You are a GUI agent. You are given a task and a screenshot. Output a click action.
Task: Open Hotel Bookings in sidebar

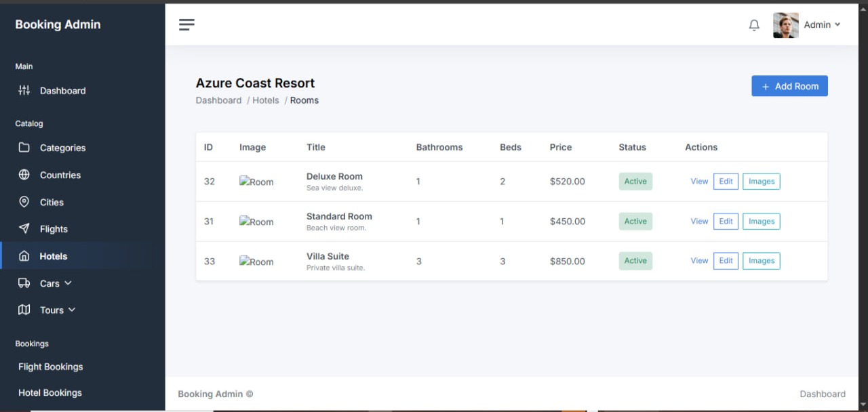(50, 392)
